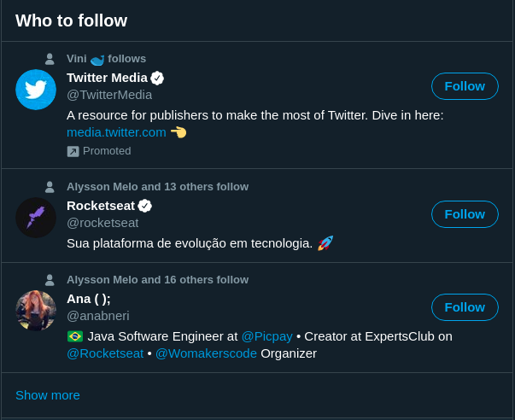Click the @TwitterMedia handle

point(109,94)
